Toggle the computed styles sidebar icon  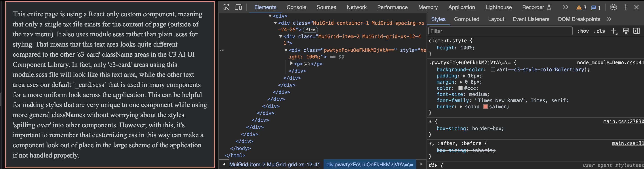pos(636,31)
